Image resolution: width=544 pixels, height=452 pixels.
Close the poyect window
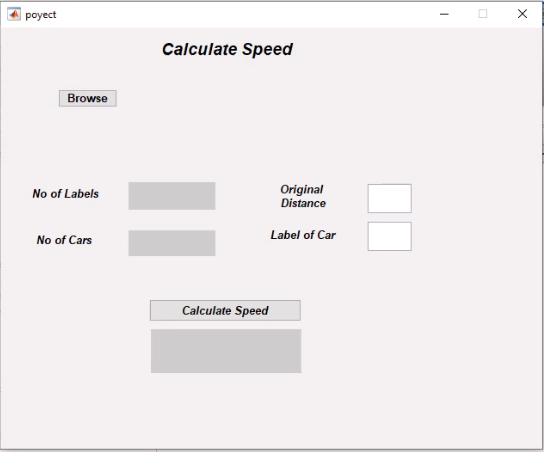point(522,14)
